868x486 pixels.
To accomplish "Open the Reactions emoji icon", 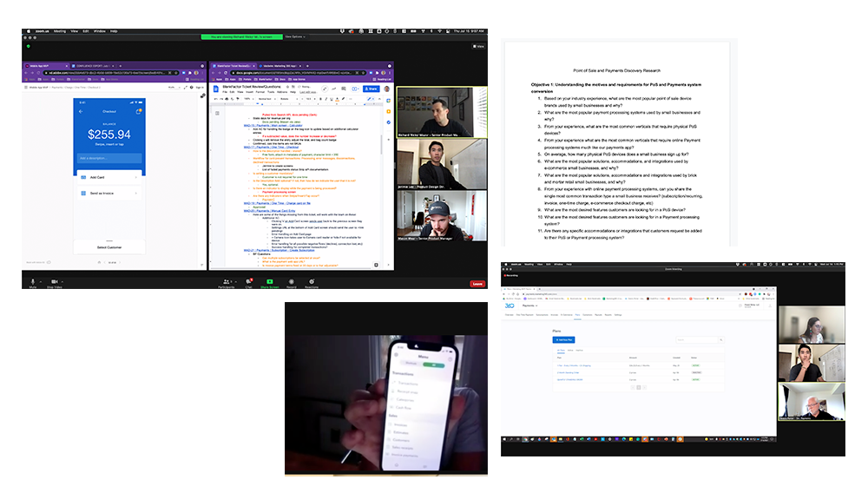I will coord(312,283).
